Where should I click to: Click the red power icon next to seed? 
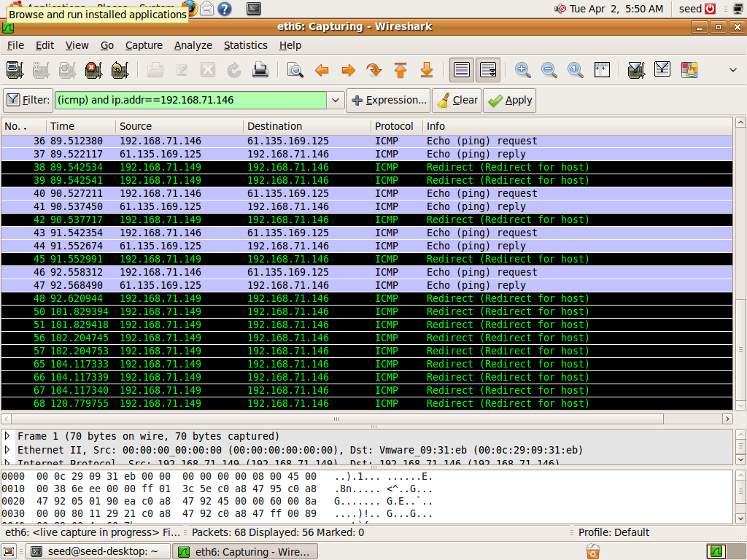pyautogui.click(x=711, y=9)
